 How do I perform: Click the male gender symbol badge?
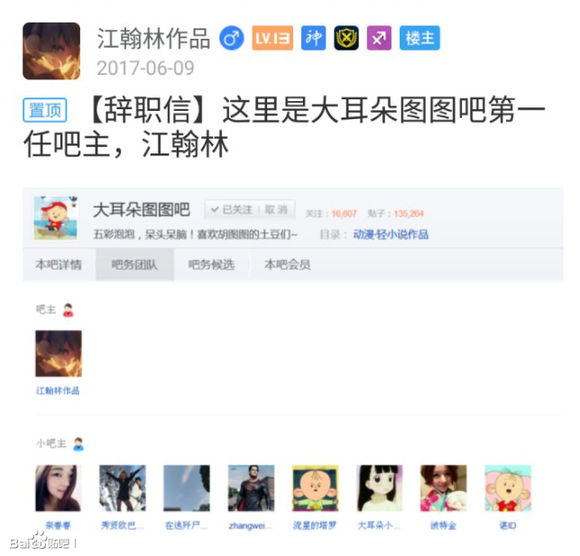pyautogui.click(x=232, y=38)
